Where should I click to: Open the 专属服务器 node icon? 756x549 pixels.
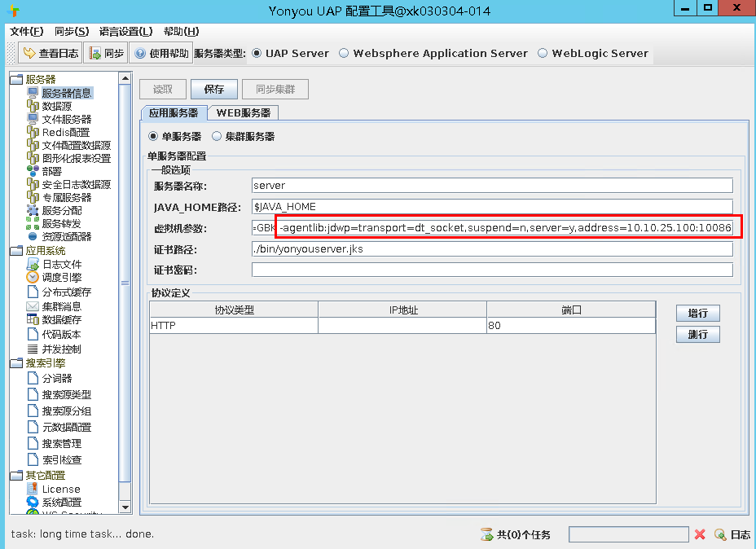click(33, 196)
